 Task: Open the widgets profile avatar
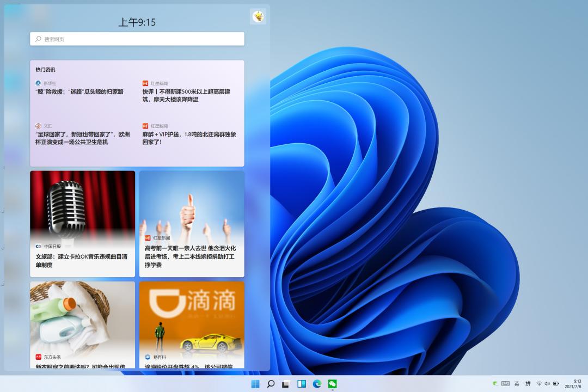coord(258,17)
